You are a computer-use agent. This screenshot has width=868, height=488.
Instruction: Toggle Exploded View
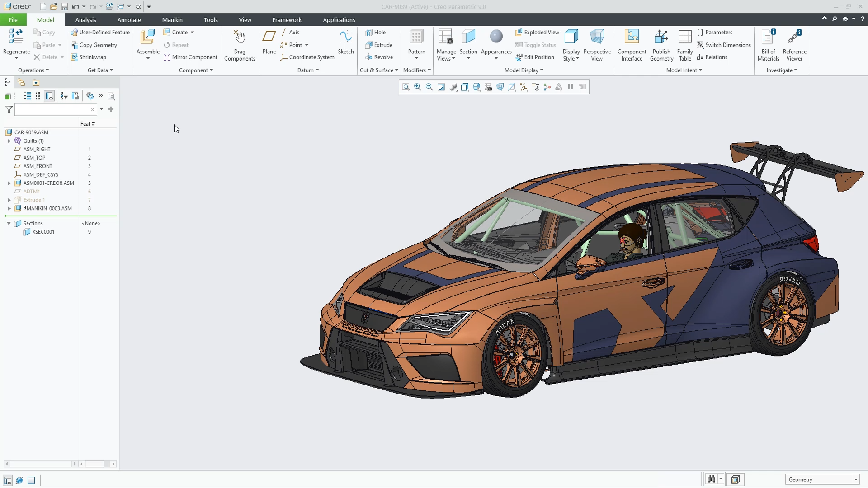point(537,33)
